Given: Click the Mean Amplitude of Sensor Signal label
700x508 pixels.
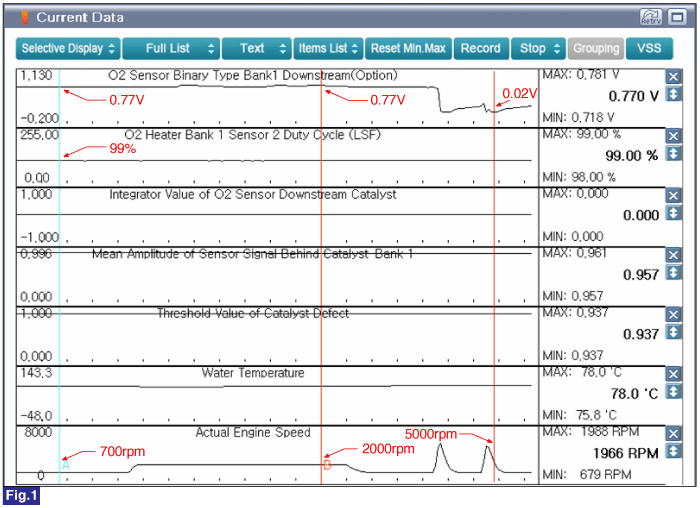Looking at the screenshot, I should click(x=252, y=254).
